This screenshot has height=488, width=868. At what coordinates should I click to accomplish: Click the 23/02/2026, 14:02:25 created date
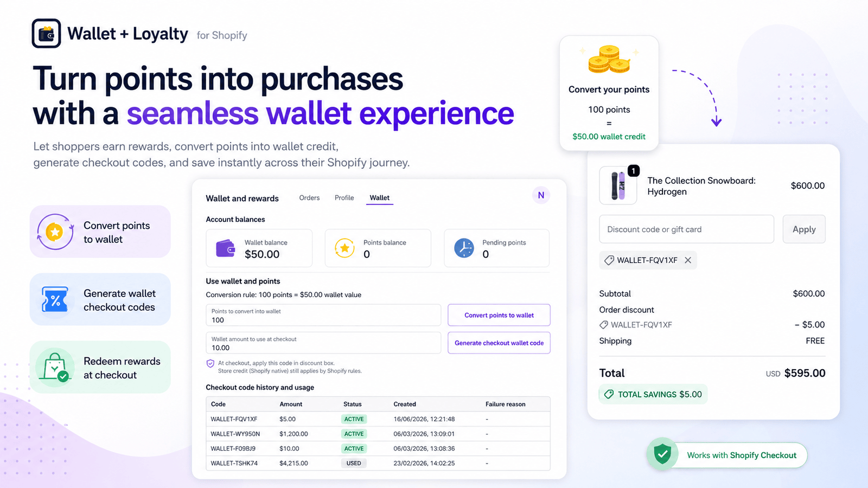(424, 463)
